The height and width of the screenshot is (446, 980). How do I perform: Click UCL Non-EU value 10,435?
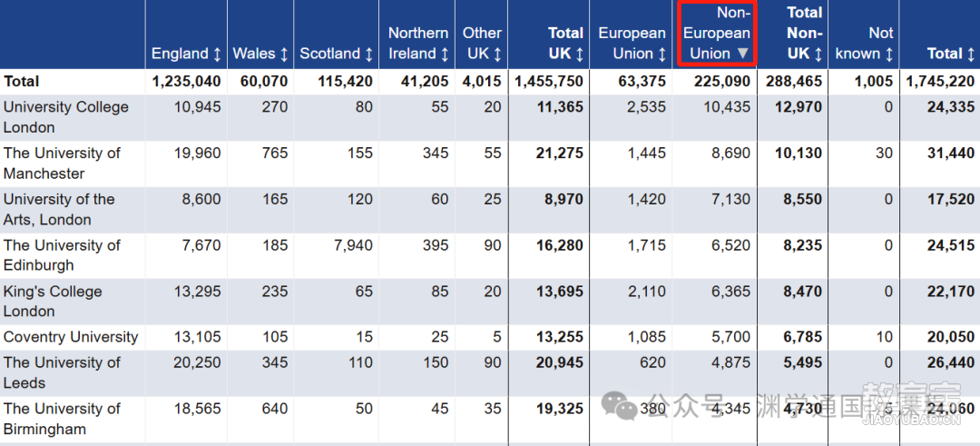coord(726,107)
